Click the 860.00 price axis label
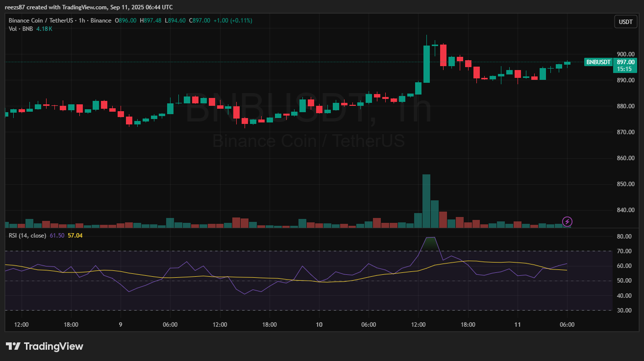The width and height of the screenshot is (644, 361). pyautogui.click(x=625, y=158)
